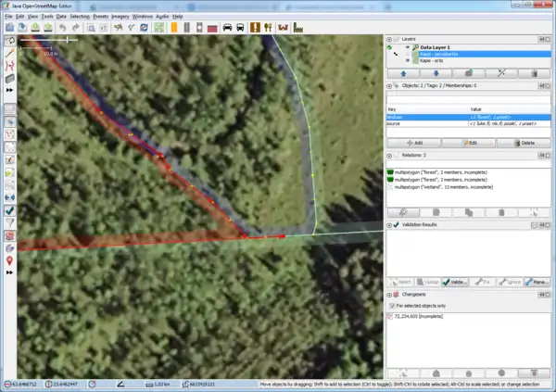Viewport: 556px width, 392px height.
Task: Click the car preset icon in toolbar
Action: [228, 28]
